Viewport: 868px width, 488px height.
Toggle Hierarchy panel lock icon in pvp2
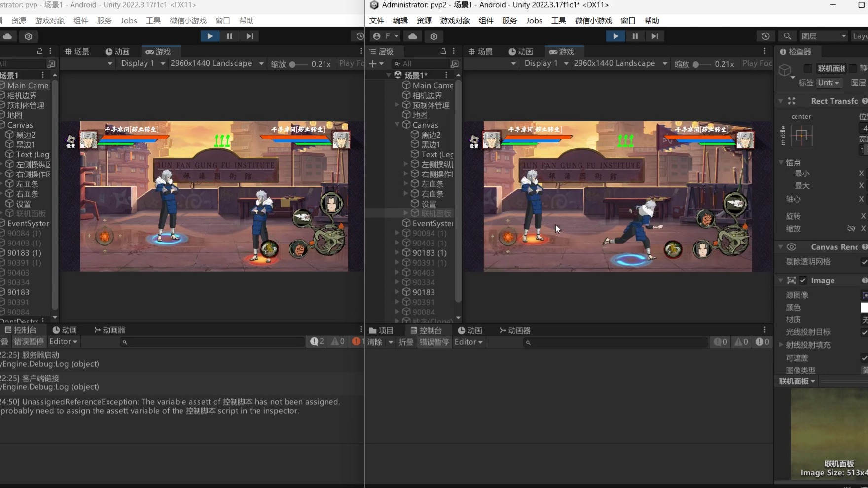(443, 51)
